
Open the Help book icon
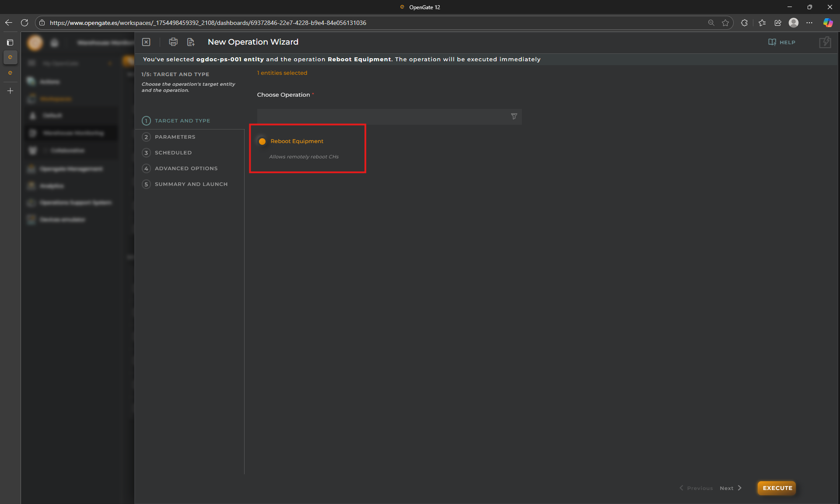pos(772,42)
